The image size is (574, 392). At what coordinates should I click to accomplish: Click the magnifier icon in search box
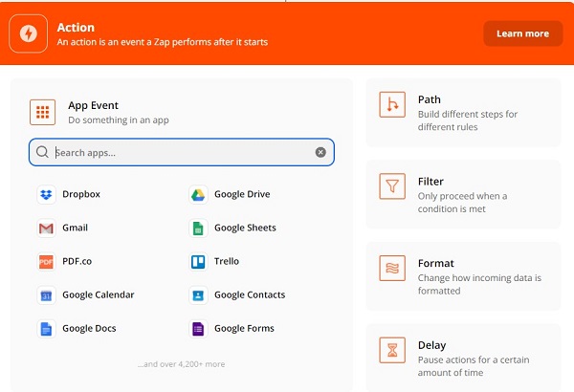[x=42, y=152]
